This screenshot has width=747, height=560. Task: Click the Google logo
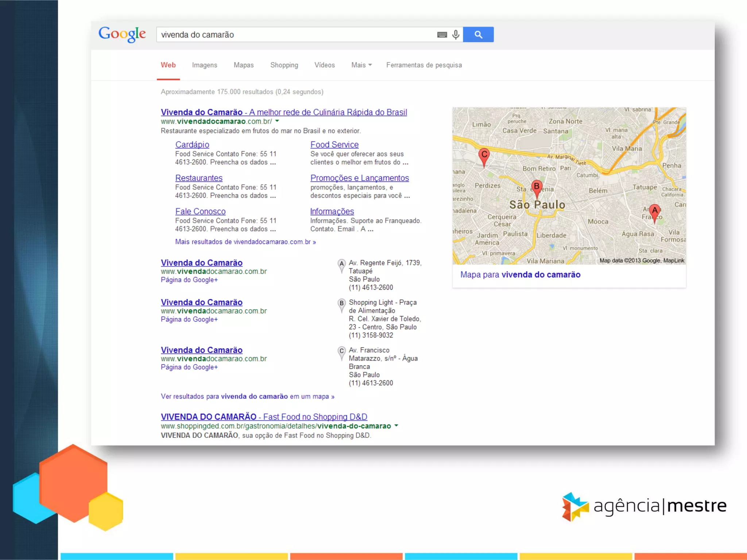point(122,34)
